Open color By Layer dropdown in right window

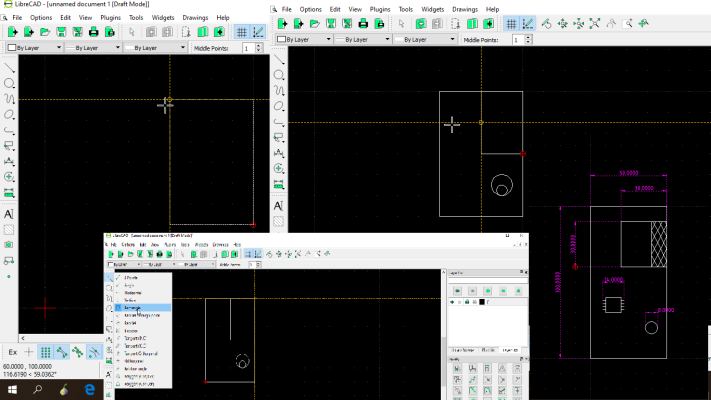304,39
